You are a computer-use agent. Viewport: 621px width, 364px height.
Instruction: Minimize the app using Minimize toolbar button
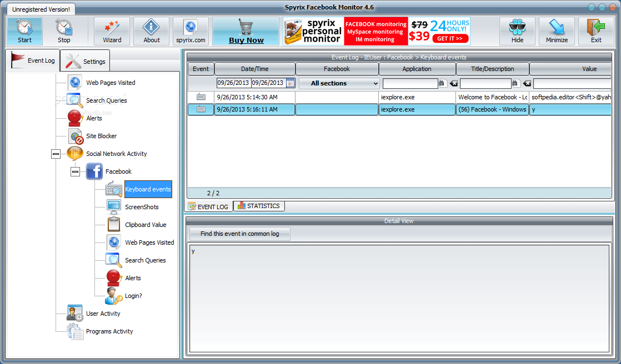pos(557,31)
